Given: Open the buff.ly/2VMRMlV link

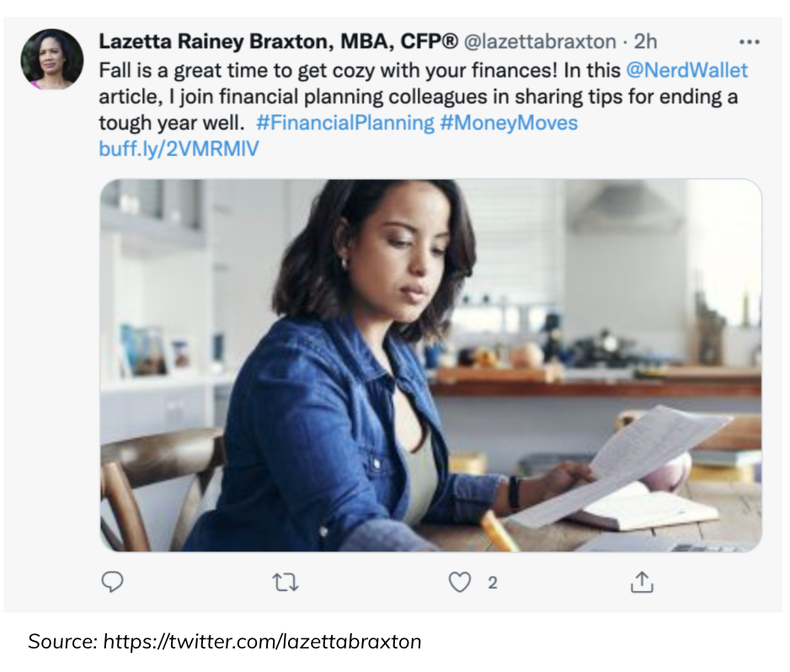Looking at the screenshot, I should (179, 149).
